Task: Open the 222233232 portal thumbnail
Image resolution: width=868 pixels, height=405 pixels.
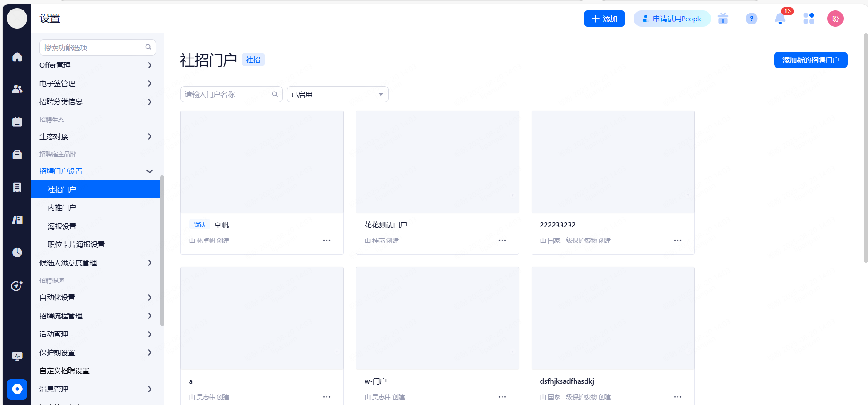Action: click(x=613, y=162)
